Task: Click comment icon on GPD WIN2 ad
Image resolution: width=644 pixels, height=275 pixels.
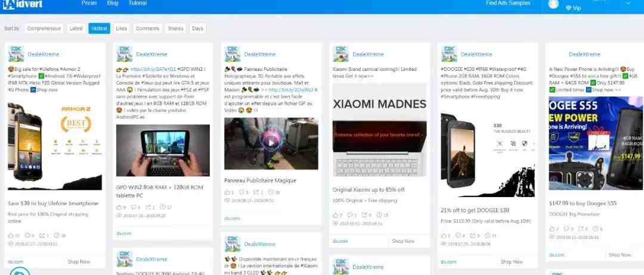Action: [x=134, y=207]
